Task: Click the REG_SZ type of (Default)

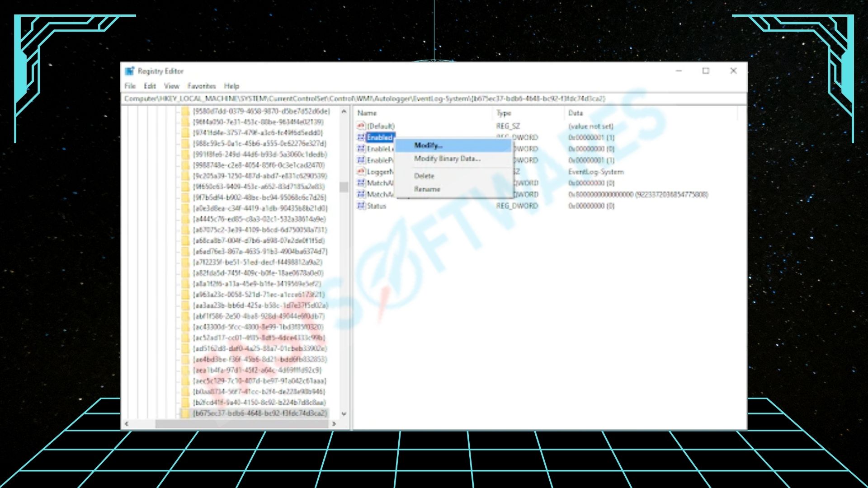Action: click(x=508, y=126)
